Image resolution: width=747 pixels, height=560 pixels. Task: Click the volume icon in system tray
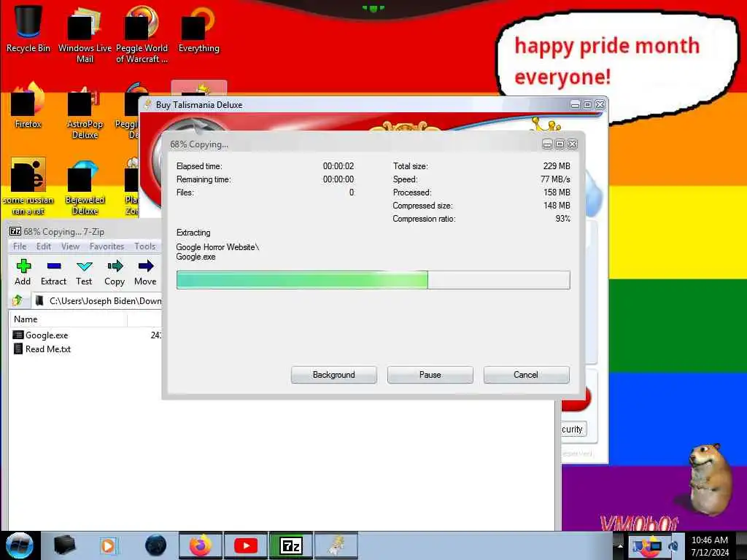click(x=673, y=545)
